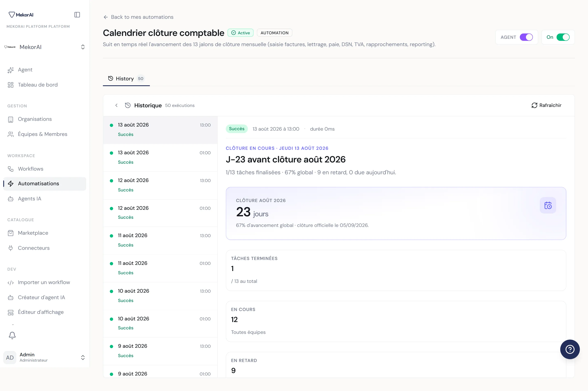Viewport: 588px width, 391px height.
Task: Open the Agent sparkle icon
Action: click(10, 70)
